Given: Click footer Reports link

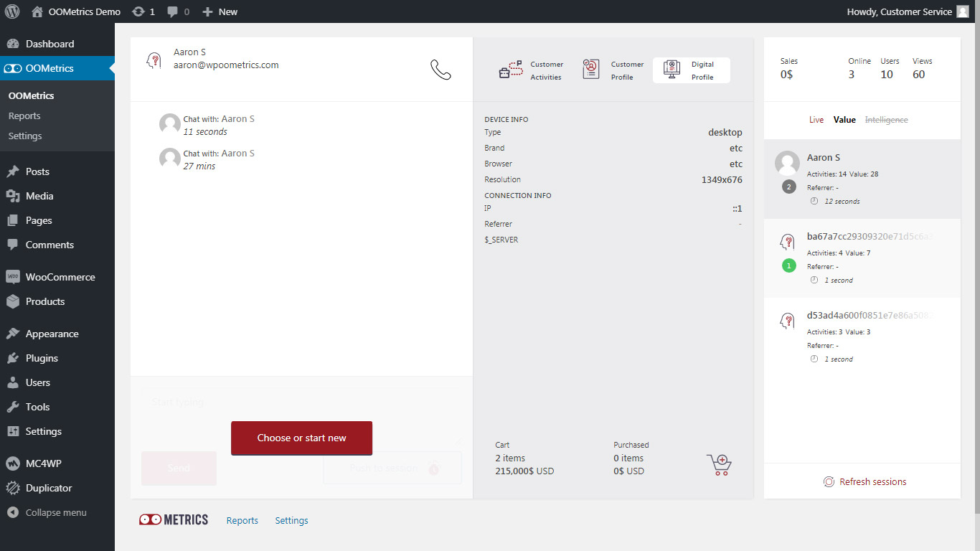Looking at the screenshot, I should 242,521.
